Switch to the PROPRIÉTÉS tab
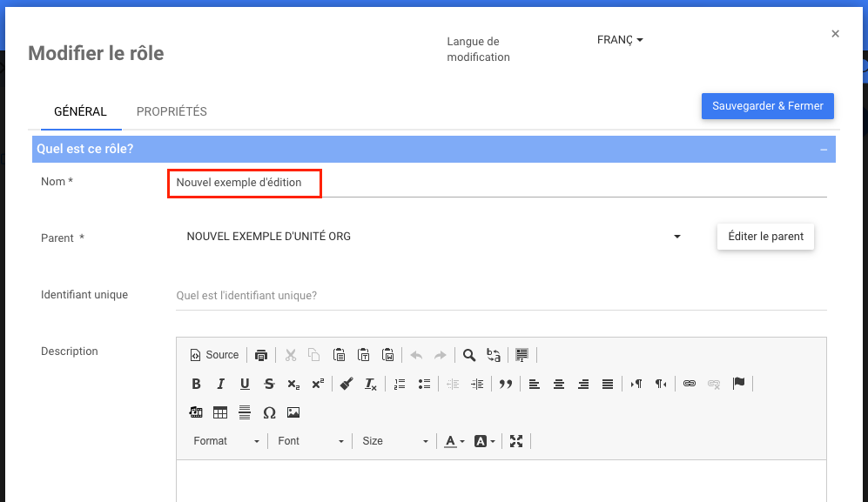868x502 pixels. pyautogui.click(x=172, y=112)
